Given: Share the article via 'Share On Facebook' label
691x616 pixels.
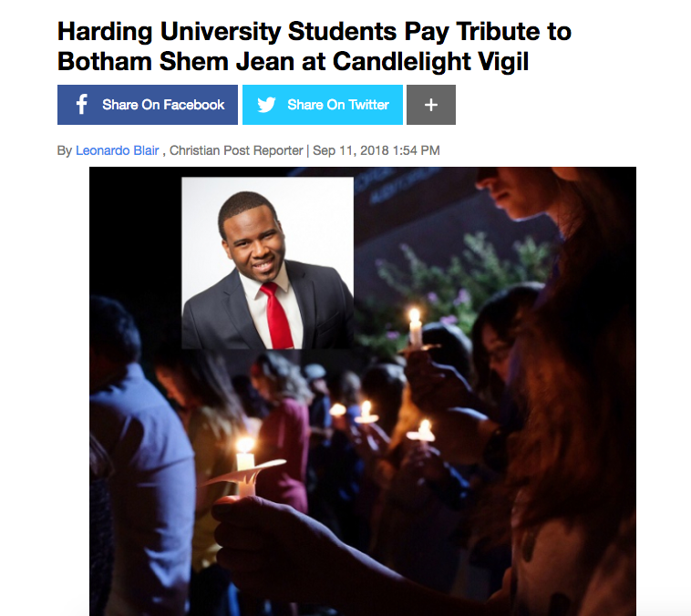Looking at the screenshot, I should point(163,105).
